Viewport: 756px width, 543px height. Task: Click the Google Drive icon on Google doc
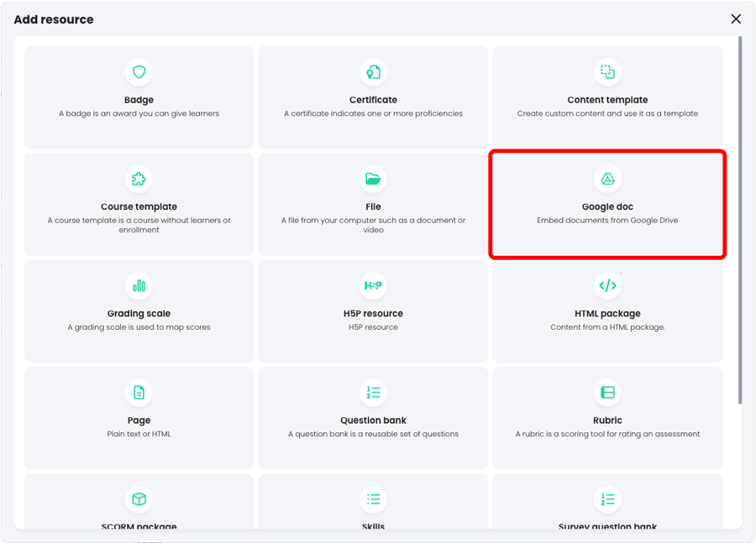coord(607,179)
